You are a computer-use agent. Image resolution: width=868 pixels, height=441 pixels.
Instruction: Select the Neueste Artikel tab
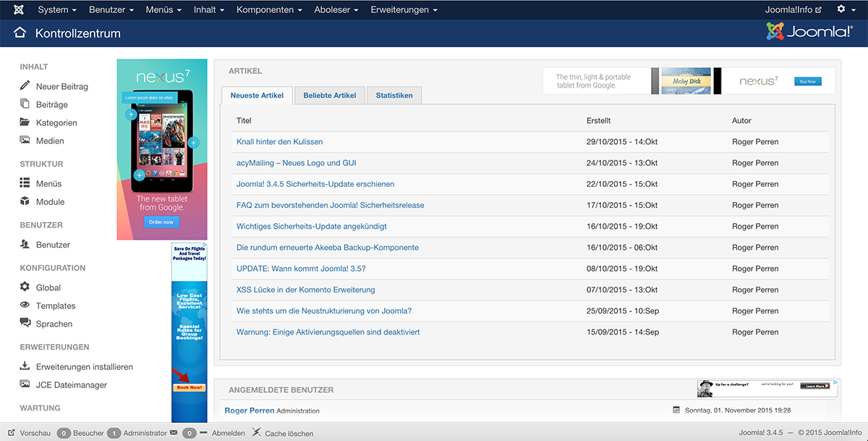257,95
